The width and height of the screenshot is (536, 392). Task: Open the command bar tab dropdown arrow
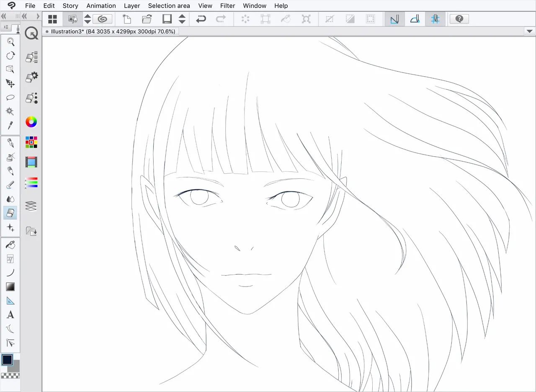[530, 31]
